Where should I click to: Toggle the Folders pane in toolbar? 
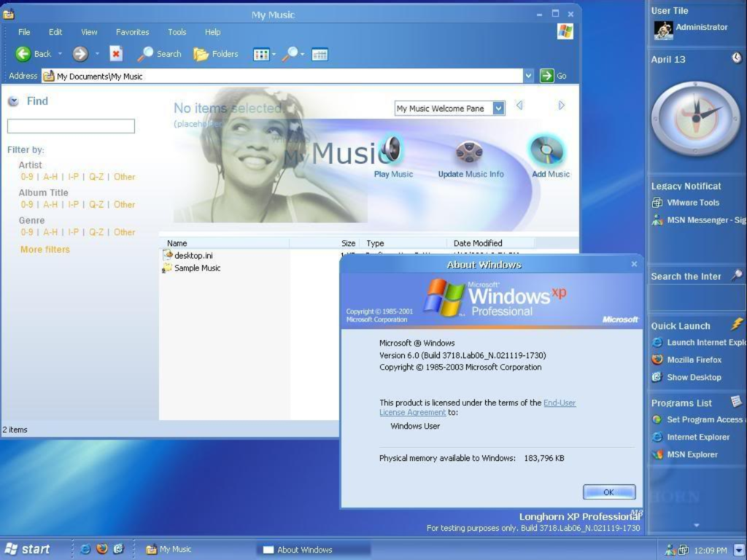click(216, 54)
